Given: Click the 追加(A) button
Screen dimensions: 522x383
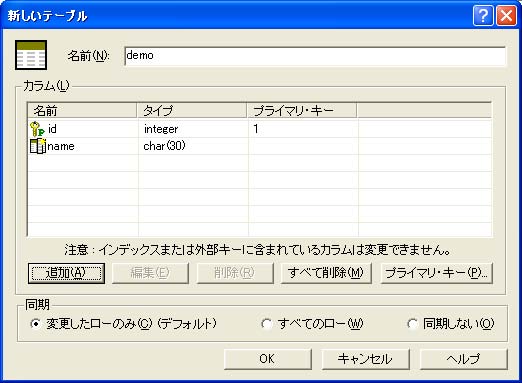Looking at the screenshot, I should (x=66, y=273).
